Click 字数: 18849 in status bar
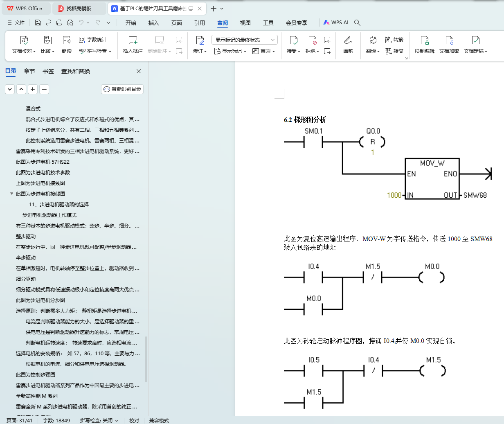 pos(56,420)
